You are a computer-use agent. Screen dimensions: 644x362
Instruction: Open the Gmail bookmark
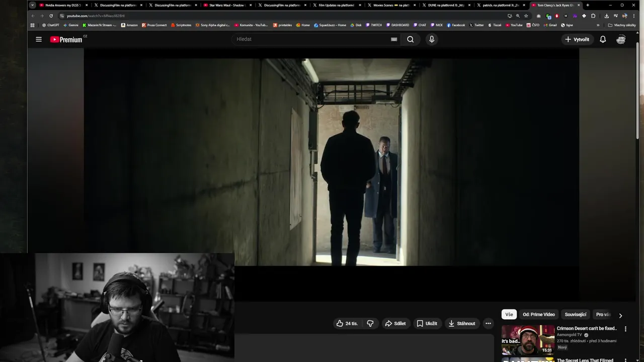click(x=550, y=25)
